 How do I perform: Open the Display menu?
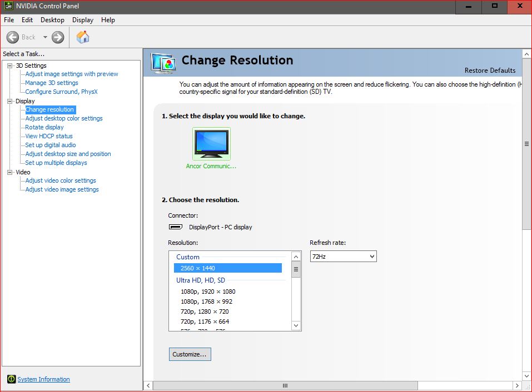pos(82,19)
